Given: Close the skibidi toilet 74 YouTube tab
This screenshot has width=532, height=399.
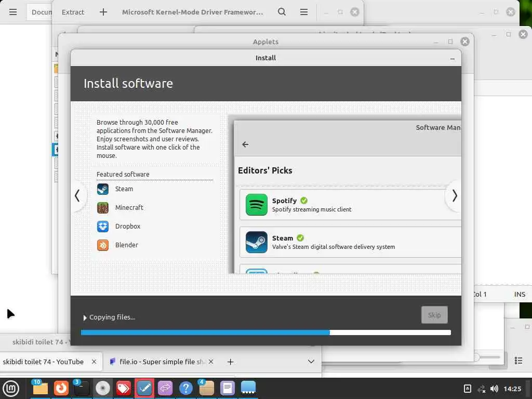Looking at the screenshot, I should point(94,362).
